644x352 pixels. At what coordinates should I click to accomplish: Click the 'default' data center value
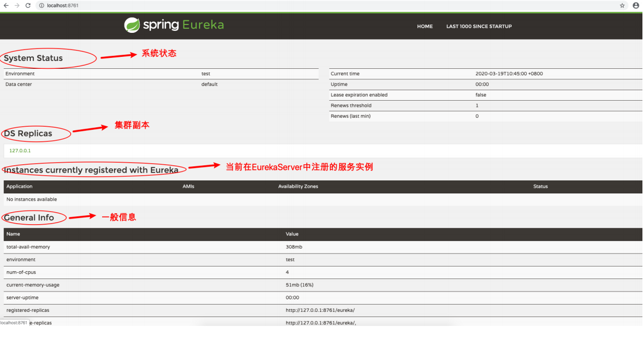click(x=209, y=84)
